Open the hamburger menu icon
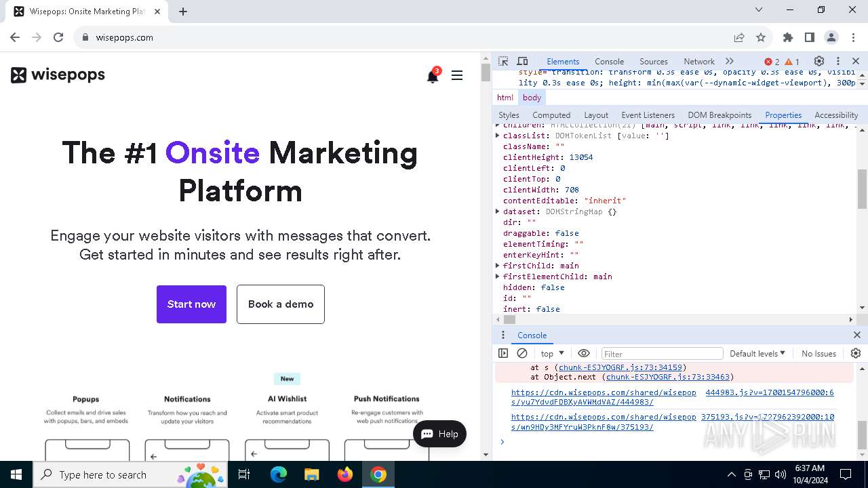 click(457, 75)
